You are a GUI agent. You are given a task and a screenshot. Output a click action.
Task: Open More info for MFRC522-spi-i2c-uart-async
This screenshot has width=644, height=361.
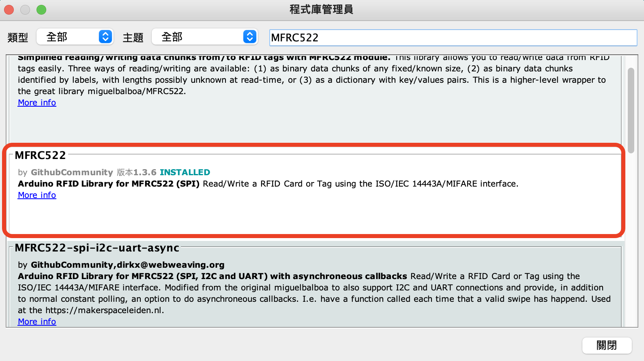point(37,322)
